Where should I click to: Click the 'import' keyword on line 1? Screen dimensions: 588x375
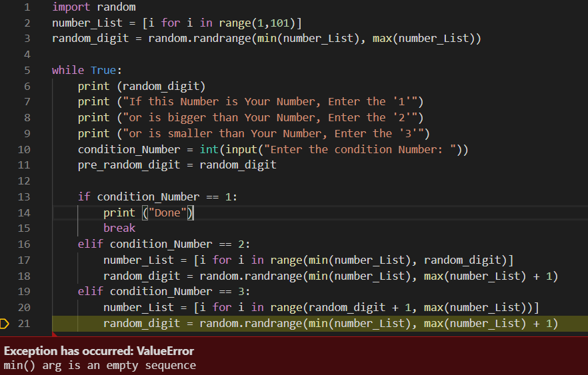(71, 7)
